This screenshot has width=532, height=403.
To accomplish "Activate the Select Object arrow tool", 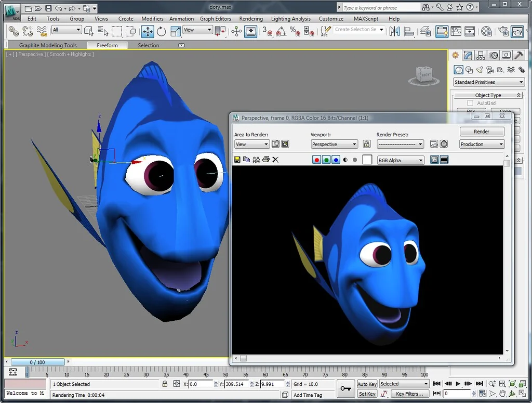I will pyautogui.click(x=89, y=31).
